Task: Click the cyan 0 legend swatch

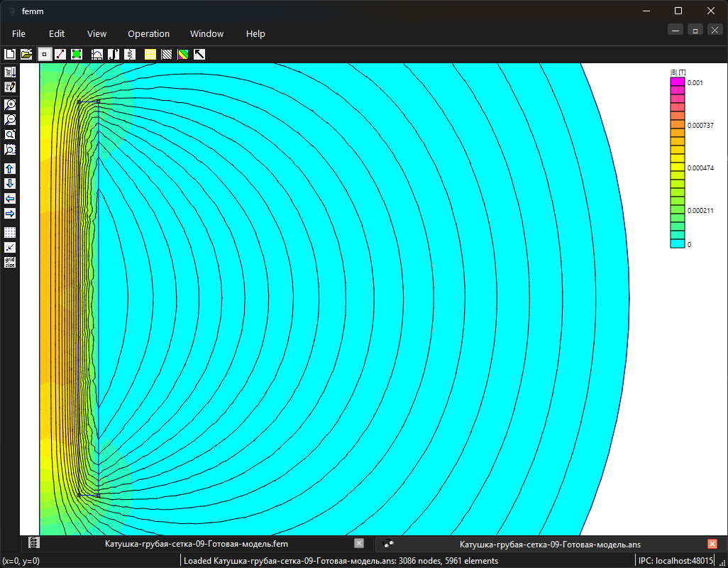Action: (678, 244)
